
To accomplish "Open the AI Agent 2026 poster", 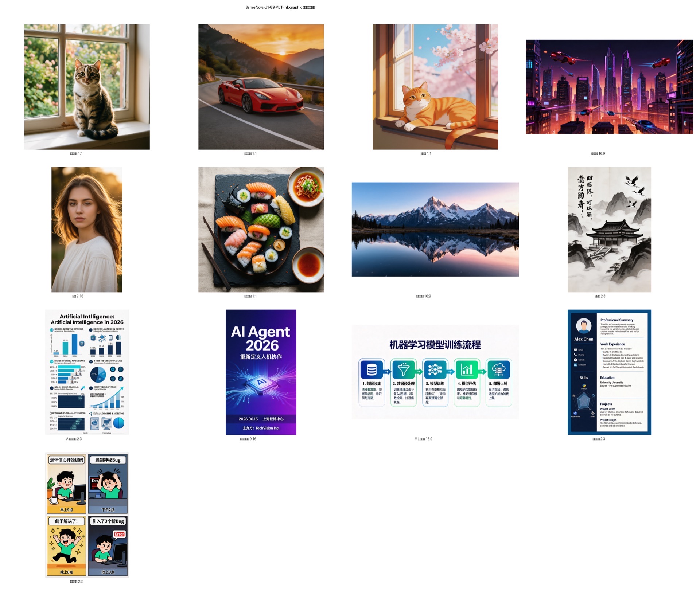I will 261,372.
